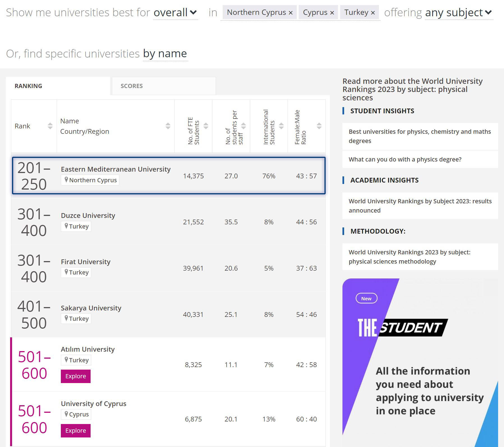504x447 pixels.
Task: Sort by Name Country/Region arrows
Action: coord(168,126)
